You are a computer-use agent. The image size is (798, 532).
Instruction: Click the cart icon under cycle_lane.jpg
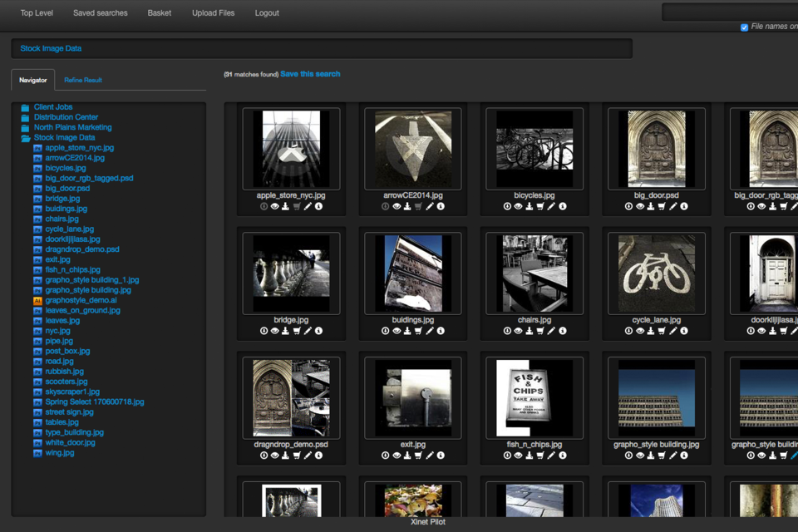tap(662, 331)
